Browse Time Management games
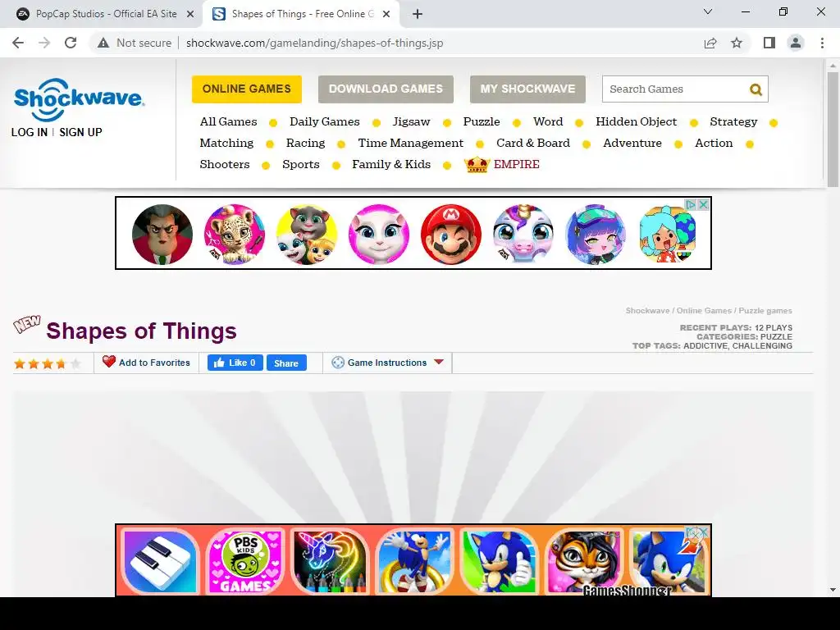The width and height of the screenshot is (840, 630). click(411, 143)
